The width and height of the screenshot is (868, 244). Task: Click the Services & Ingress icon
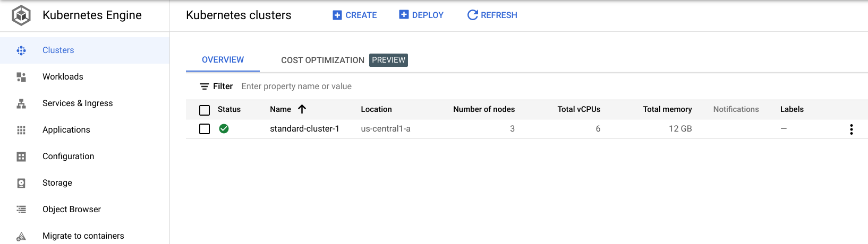(x=21, y=103)
